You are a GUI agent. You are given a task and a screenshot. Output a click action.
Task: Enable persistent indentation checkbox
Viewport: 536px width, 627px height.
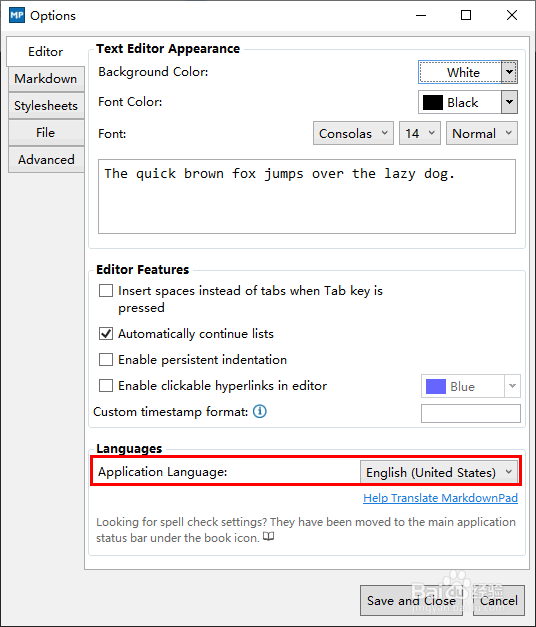(x=106, y=359)
